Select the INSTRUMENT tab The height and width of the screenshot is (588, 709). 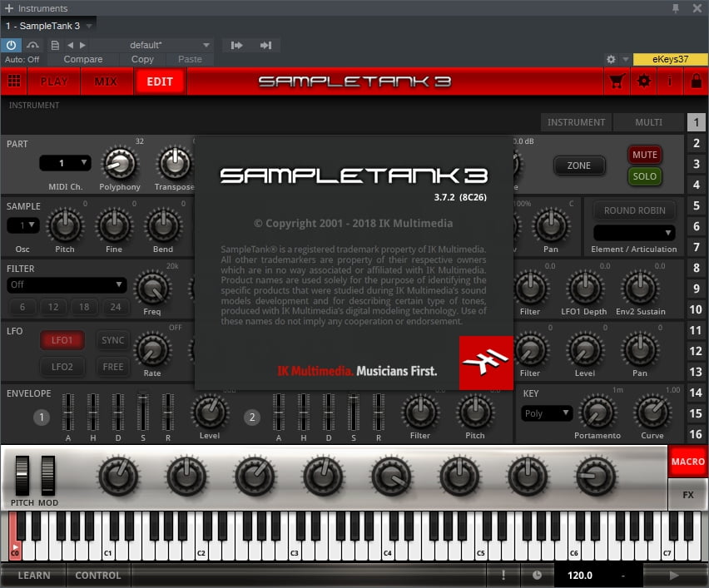coord(576,122)
